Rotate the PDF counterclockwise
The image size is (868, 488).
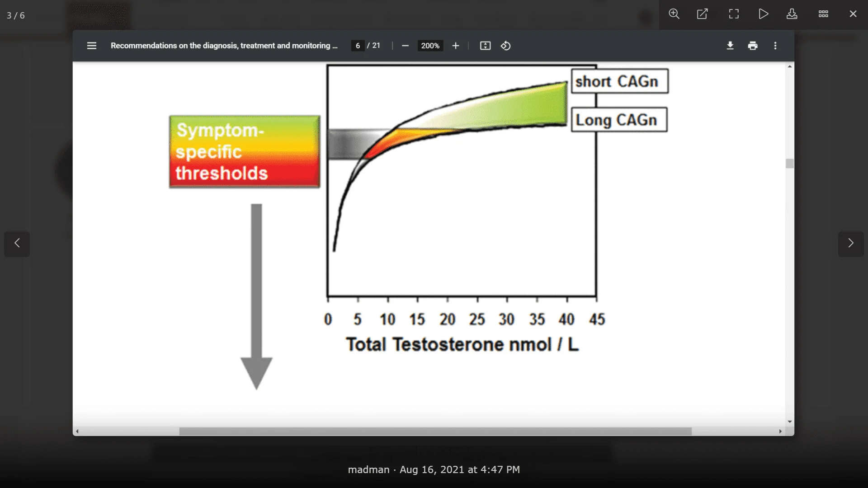tap(505, 46)
